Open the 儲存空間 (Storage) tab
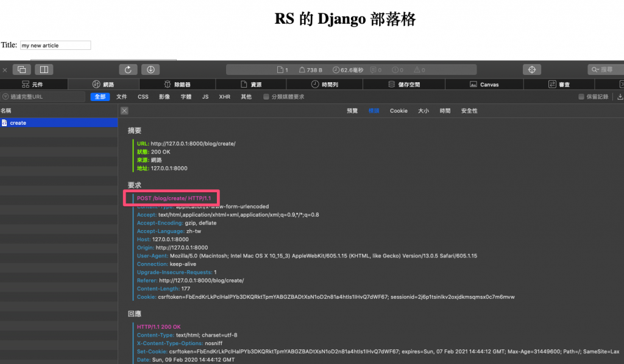Viewport: 624px width, 364px height. pyautogui.click(x=404, y=84)
